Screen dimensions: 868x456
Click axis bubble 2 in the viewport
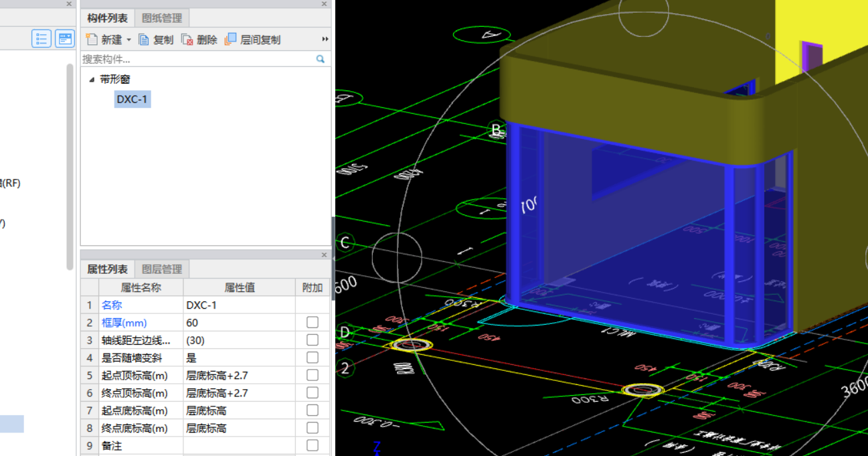344,368
